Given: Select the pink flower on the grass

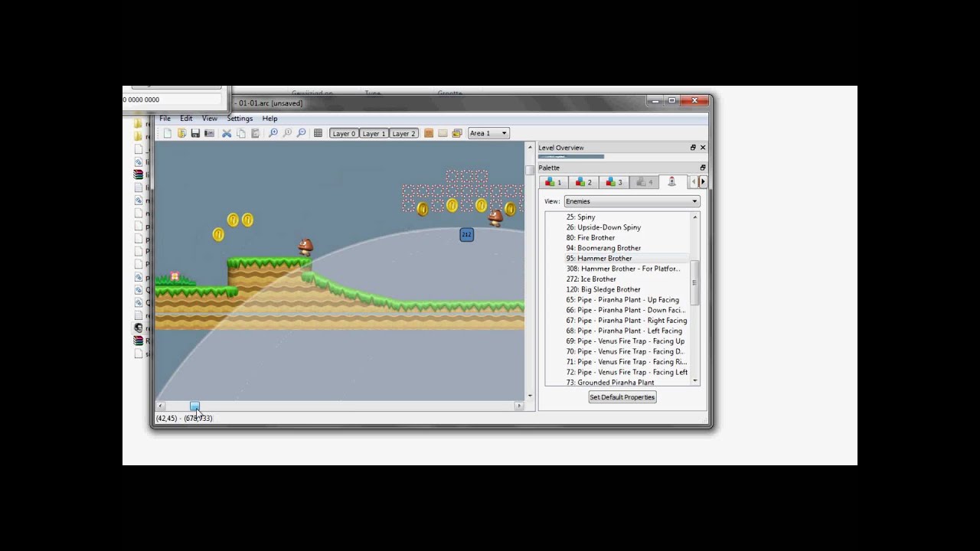Looking at the screenshot, I should 175,276.
